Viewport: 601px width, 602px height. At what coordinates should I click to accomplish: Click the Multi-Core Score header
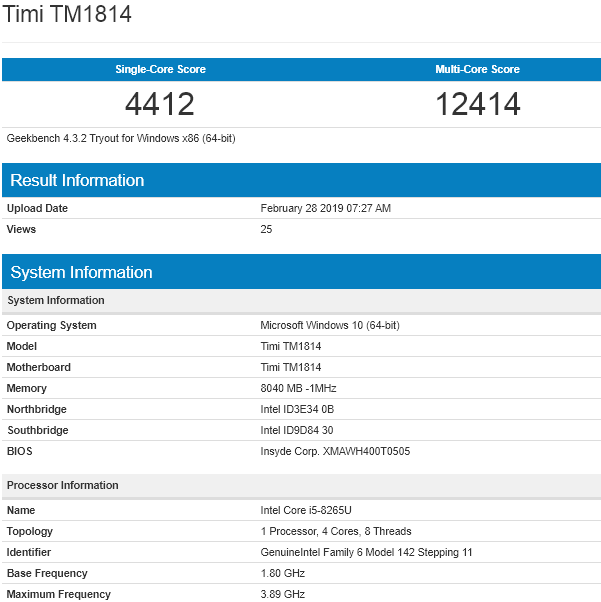point(477,69)
